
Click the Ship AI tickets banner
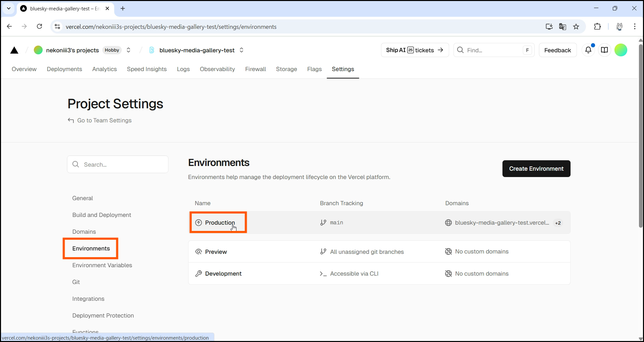coord(415,50)
